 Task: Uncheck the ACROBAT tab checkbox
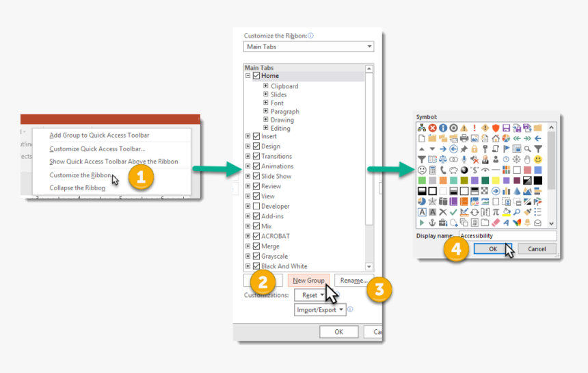pos(256,236)
